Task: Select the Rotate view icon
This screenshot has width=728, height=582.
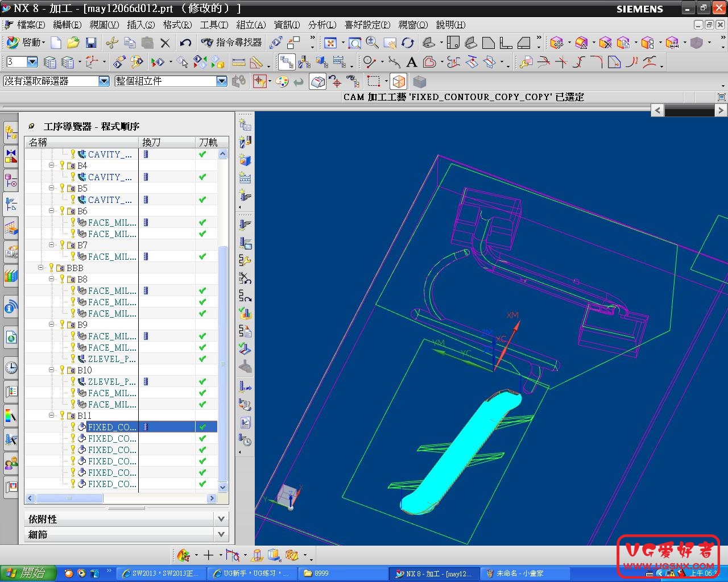Action: coord(408,43)
